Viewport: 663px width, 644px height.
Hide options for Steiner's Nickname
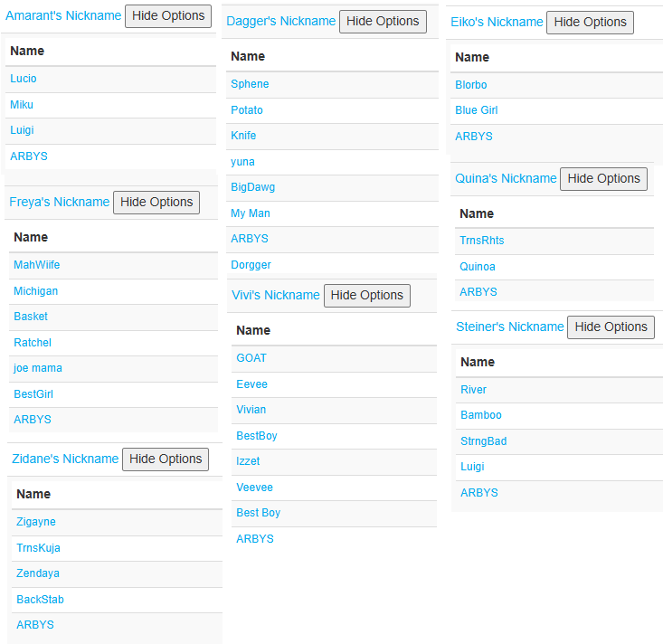click(x=611, y=327)
